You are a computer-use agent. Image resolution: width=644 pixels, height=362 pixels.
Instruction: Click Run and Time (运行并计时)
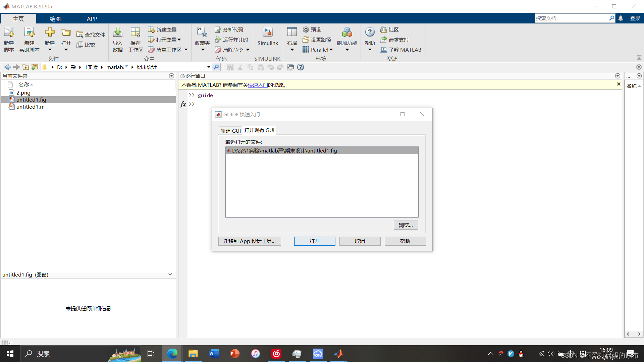[x=231, y=40]
